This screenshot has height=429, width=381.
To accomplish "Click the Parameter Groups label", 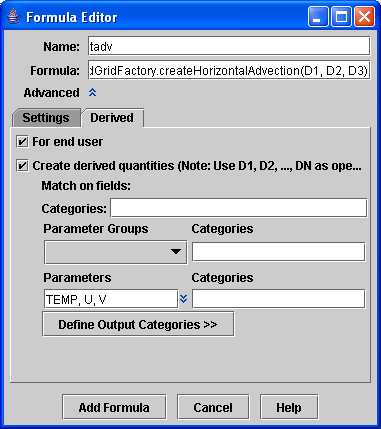I will 96,229.
